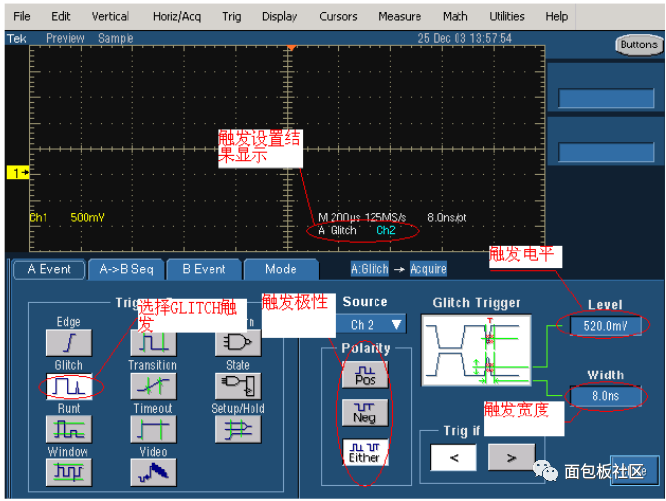Switch to the A Event tab
The height and width of the screenshot is (501, 666).
point(49,270)
